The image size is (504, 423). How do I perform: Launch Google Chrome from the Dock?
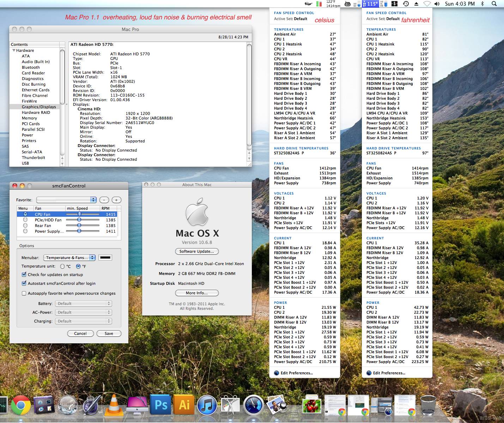point(20,405)
